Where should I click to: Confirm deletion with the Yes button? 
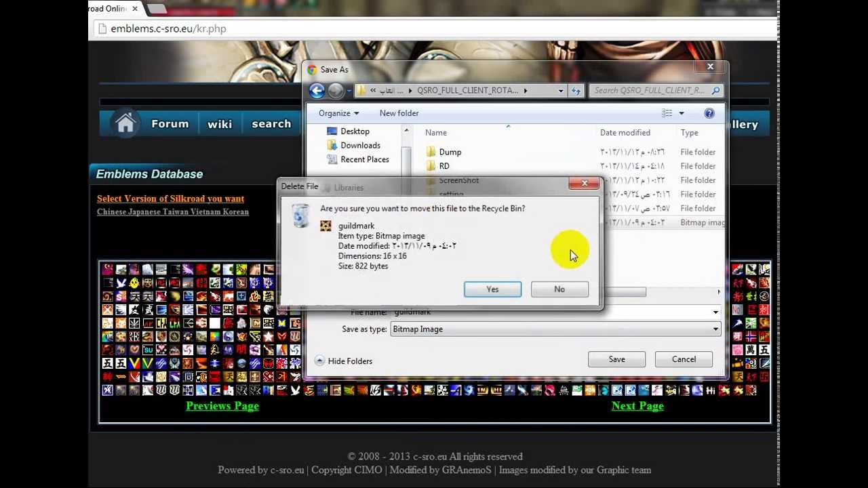(x=492, y=289)
